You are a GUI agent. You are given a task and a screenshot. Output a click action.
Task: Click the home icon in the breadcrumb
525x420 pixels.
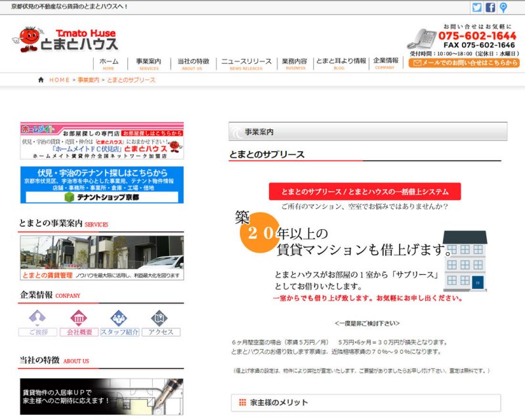click(x=41, y=79)
